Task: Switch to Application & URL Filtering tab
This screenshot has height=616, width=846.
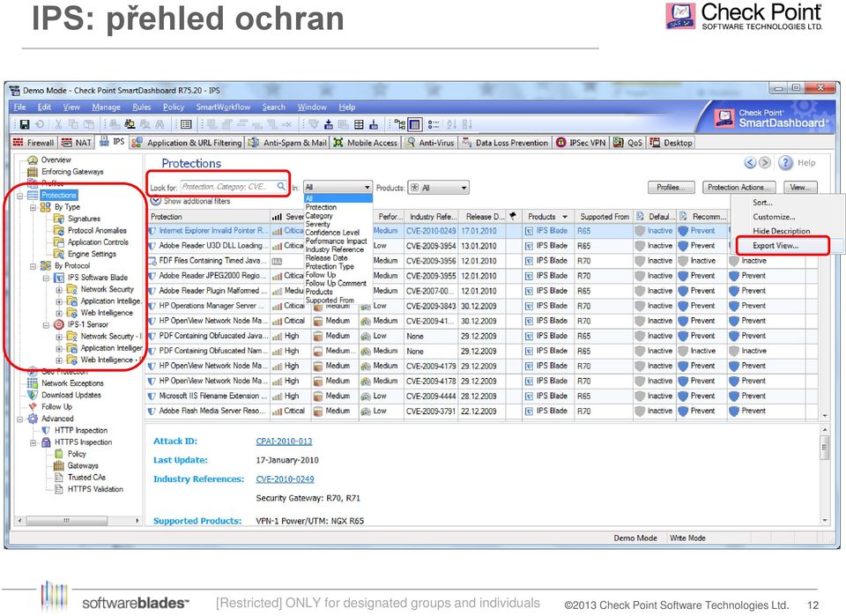Action: coord(187,143)
